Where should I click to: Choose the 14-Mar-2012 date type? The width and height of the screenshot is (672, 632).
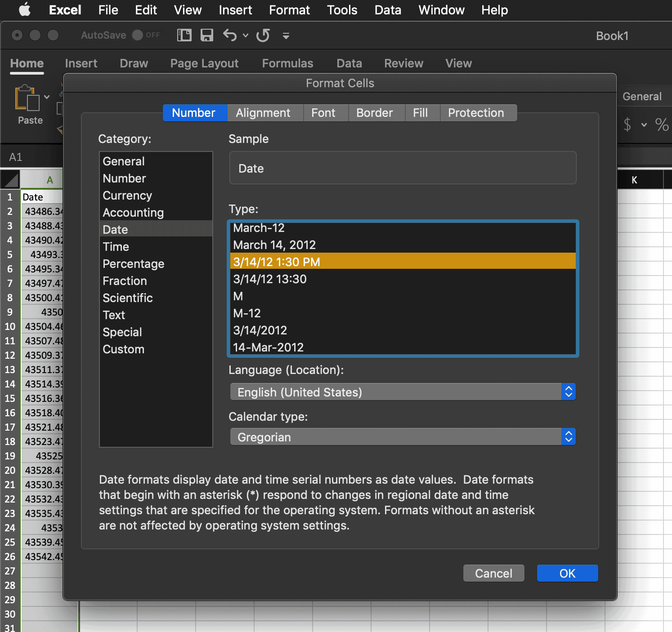coord(269,347)
